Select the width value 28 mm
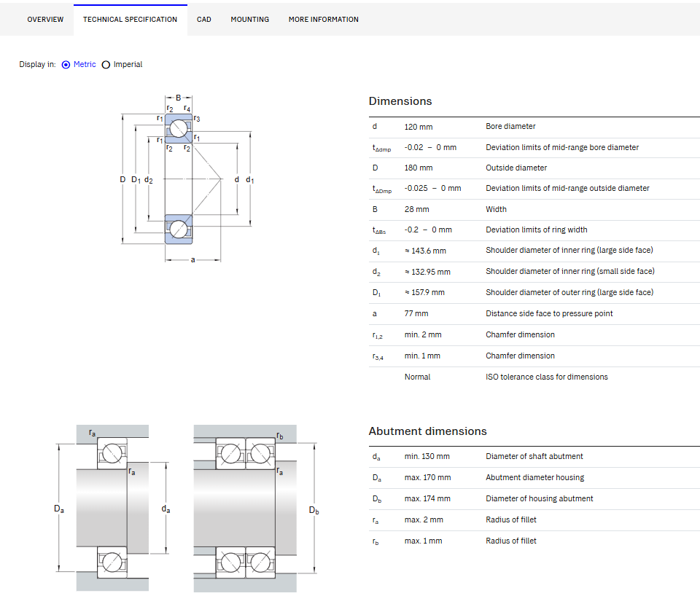Screen dimensions: 700x596 click(416, 210)
